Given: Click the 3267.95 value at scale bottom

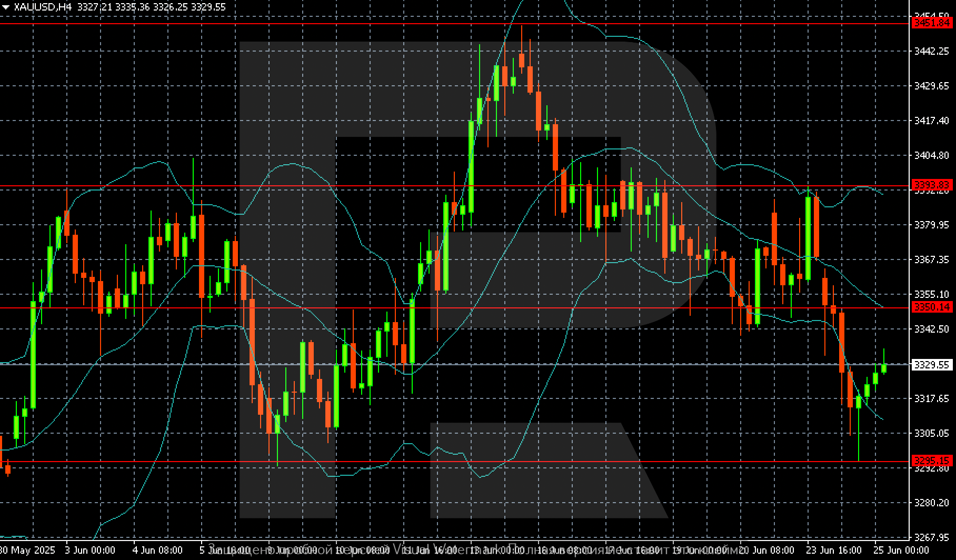Looking at the screenshot, I should pos(932,537).
